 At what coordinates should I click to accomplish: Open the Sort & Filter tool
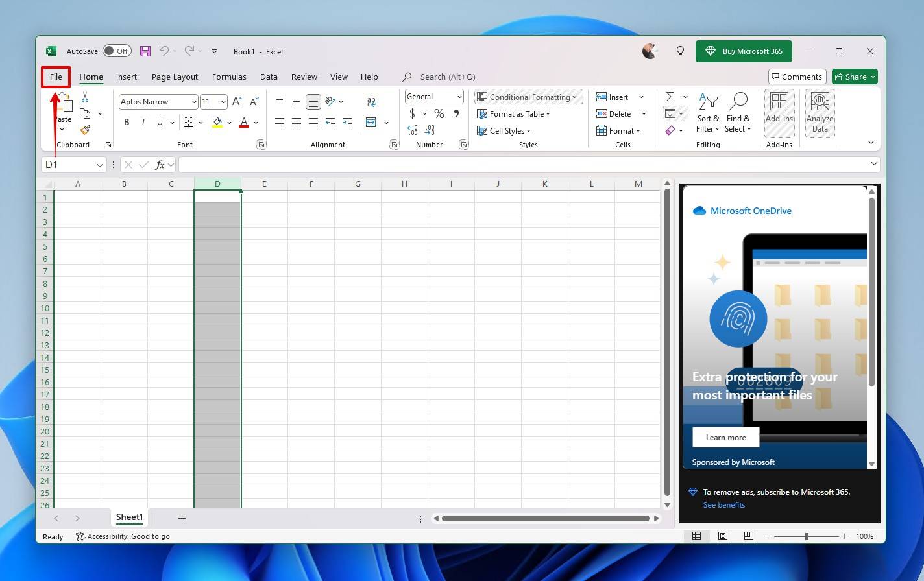(x=707, y=113)
